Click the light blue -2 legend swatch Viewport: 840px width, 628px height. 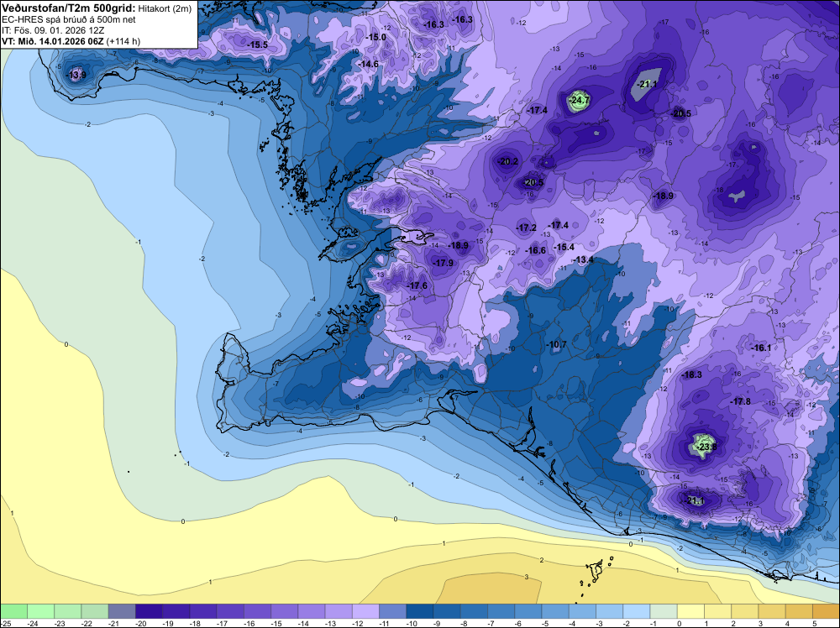[x=637, y=611]
